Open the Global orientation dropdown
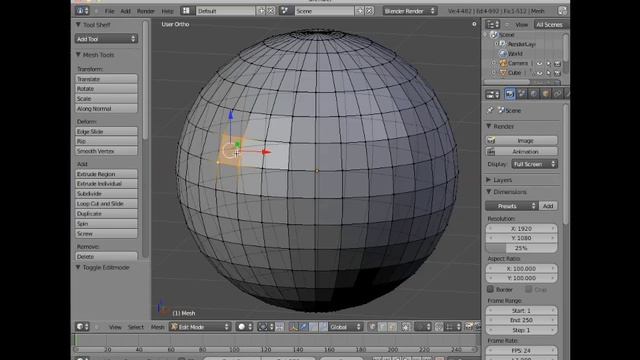The height and width of the screenshot is (360, 640). tap(345, 327)
